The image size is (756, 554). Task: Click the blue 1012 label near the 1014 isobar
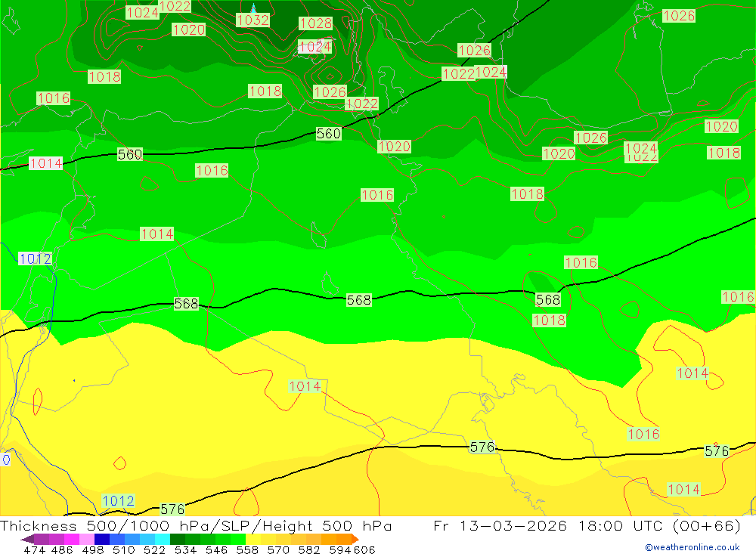pos(36,259)
